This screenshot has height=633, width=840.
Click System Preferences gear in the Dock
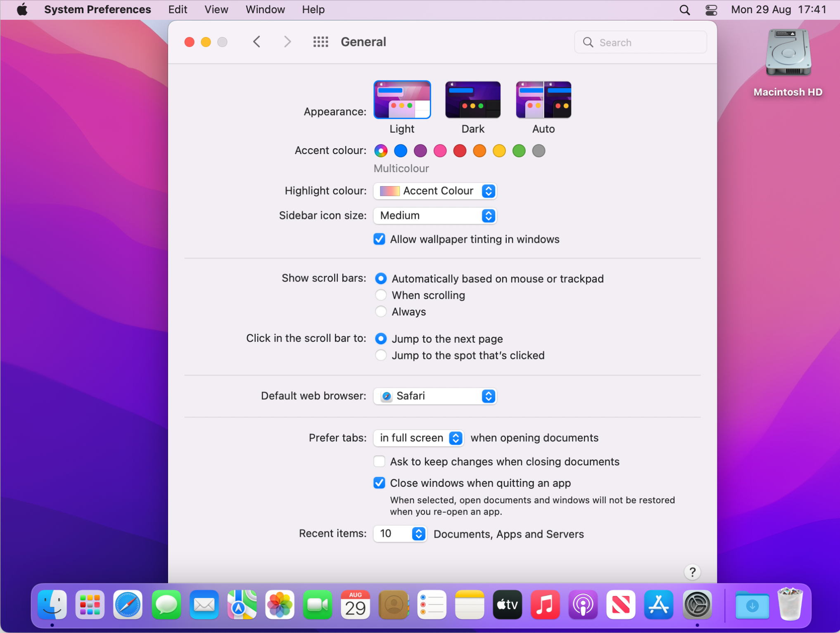(x=697, y=605)
